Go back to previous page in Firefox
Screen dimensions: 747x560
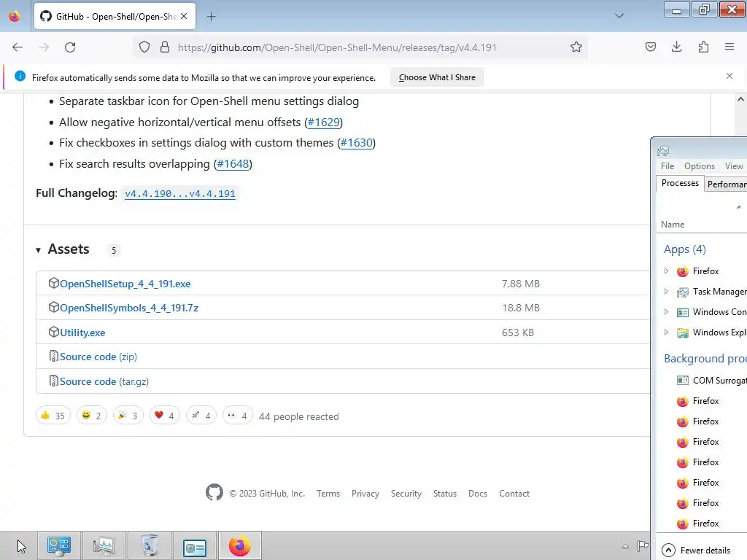point(18,47)
